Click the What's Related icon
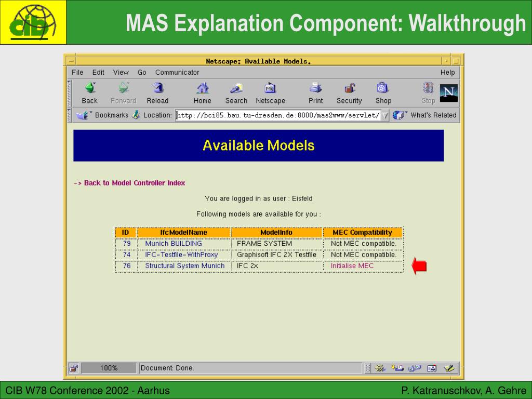This screenshot has height=399, width=532. [x=400, y=115]
